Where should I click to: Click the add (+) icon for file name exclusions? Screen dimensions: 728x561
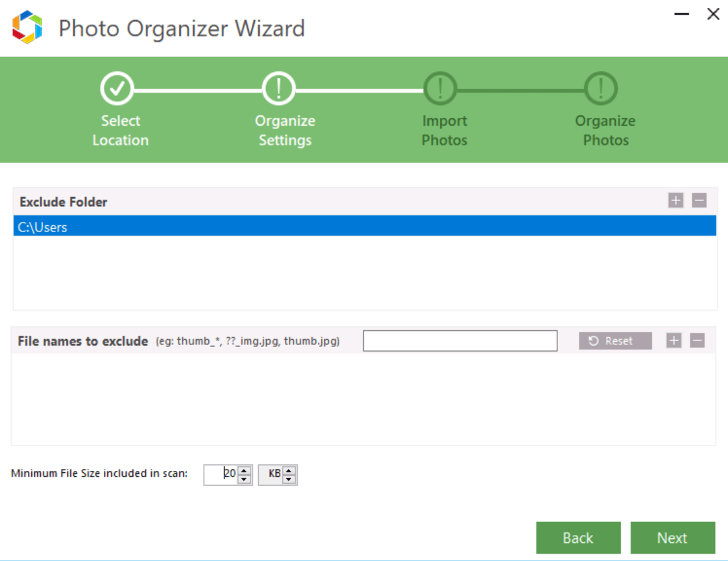(673, 340)
